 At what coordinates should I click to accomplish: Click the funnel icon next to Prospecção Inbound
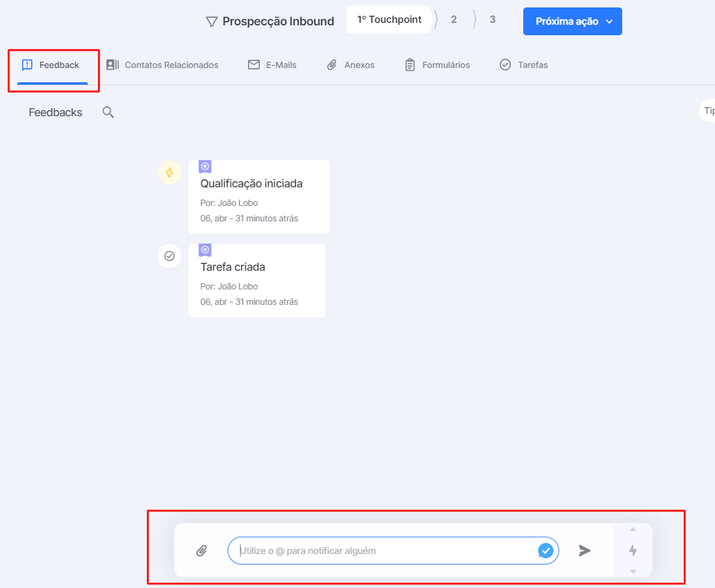(x=212, y=22)
